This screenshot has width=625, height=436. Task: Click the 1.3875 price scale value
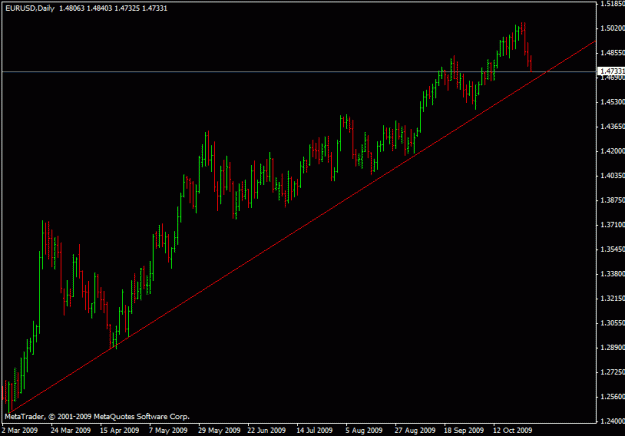612,200
